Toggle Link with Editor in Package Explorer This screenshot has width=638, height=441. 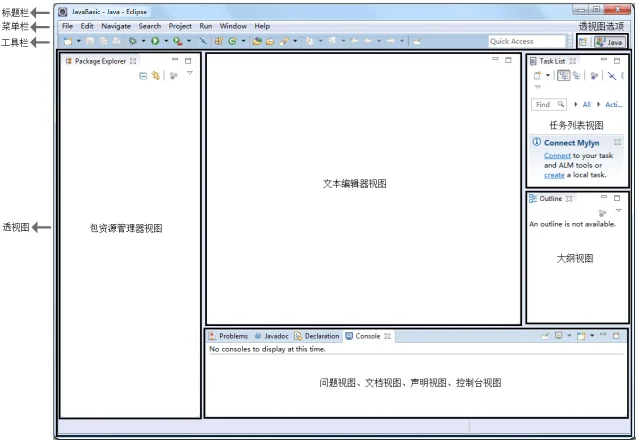[x=155, y=76]
